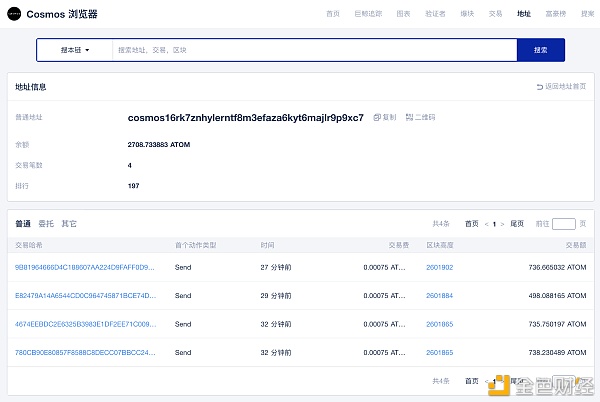Click the 首个动作类型 column header

pos(196,245)
